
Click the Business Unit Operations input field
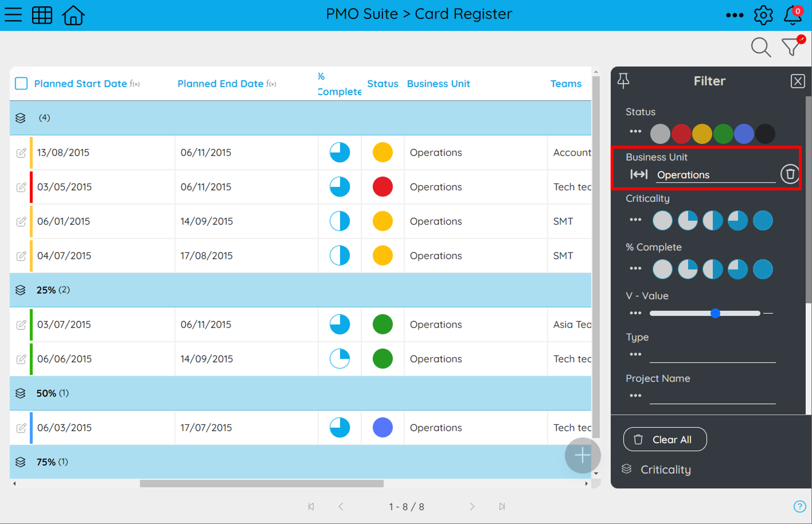(x=715, y=175)
